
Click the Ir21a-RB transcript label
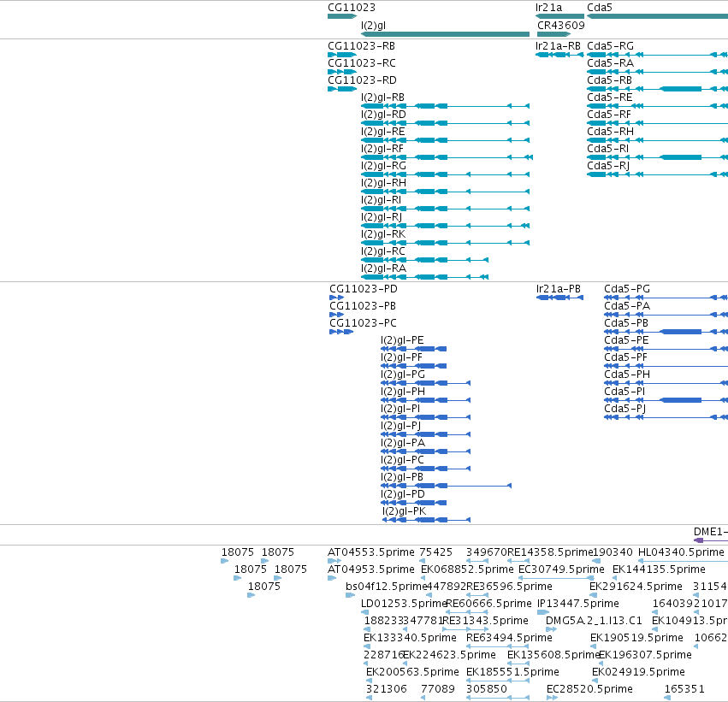pos(558,46)
